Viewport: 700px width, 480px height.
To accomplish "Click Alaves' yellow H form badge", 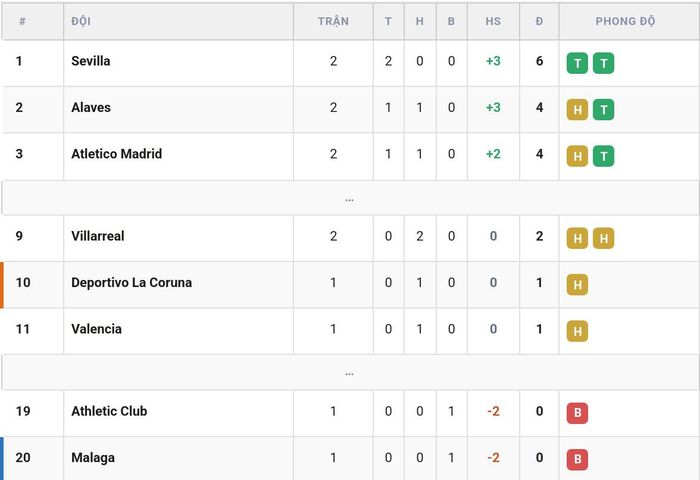I will point(577,109).
